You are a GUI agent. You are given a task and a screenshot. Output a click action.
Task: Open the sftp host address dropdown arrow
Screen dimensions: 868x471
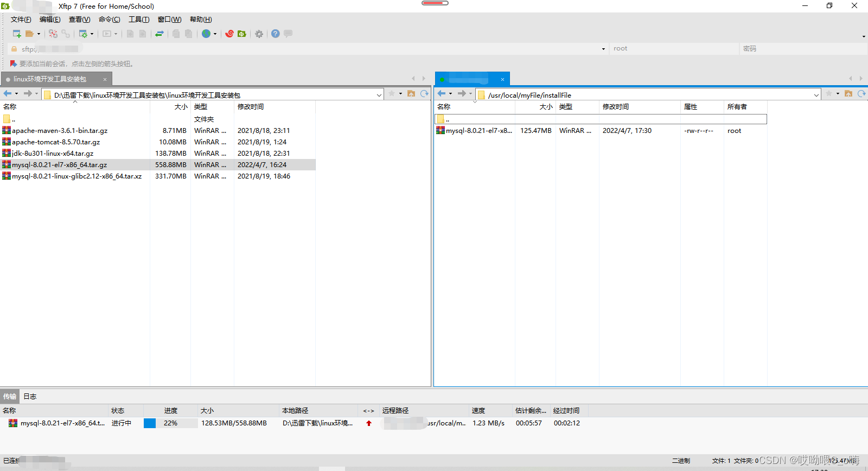tap(603, 49)
